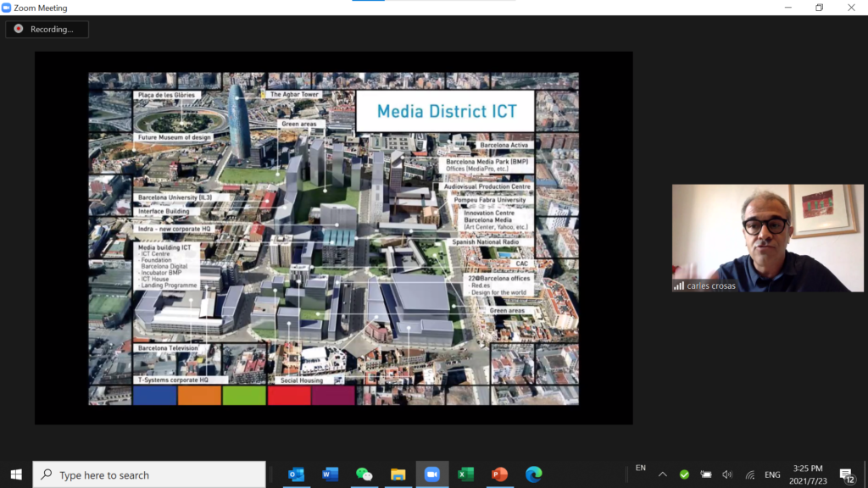The height and width of the screenshot is (488, 868).
Task: Open the notification center with 12 alerts
Action: point(847,474)
